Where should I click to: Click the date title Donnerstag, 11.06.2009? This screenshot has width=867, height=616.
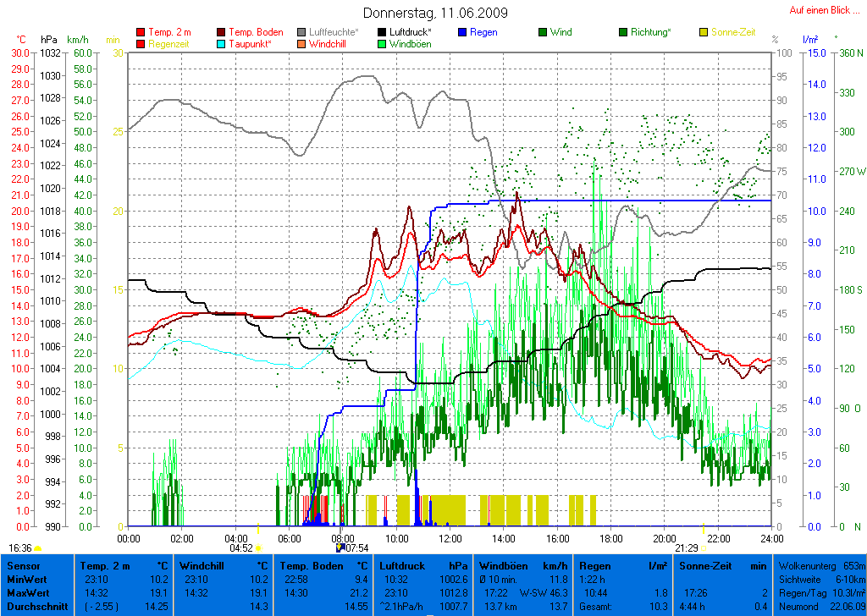tap(435, 13)
